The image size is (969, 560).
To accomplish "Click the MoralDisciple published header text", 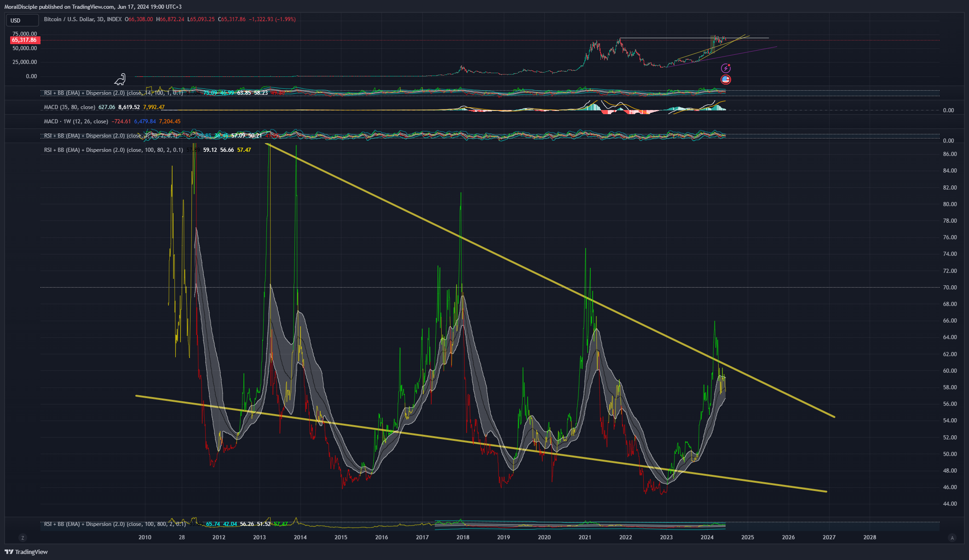I will click(93, 7).
